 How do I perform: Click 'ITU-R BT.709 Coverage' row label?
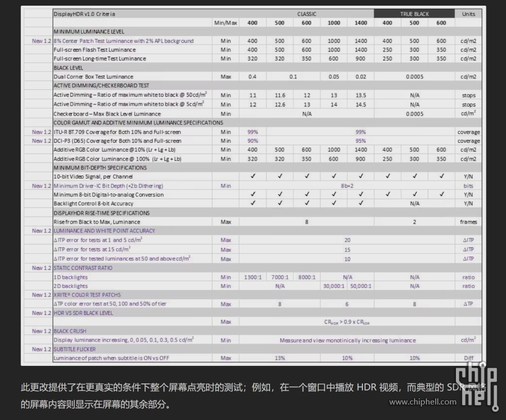click(117, 132)
